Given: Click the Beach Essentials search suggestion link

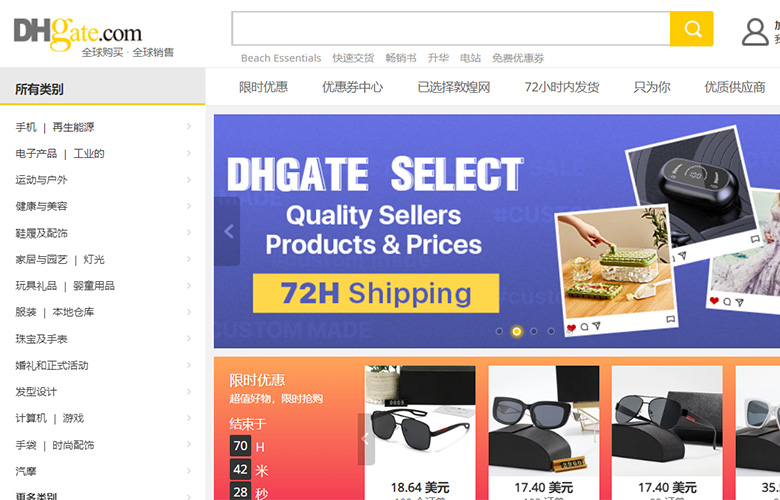Looking at the screenshot, I should point(281,58).
